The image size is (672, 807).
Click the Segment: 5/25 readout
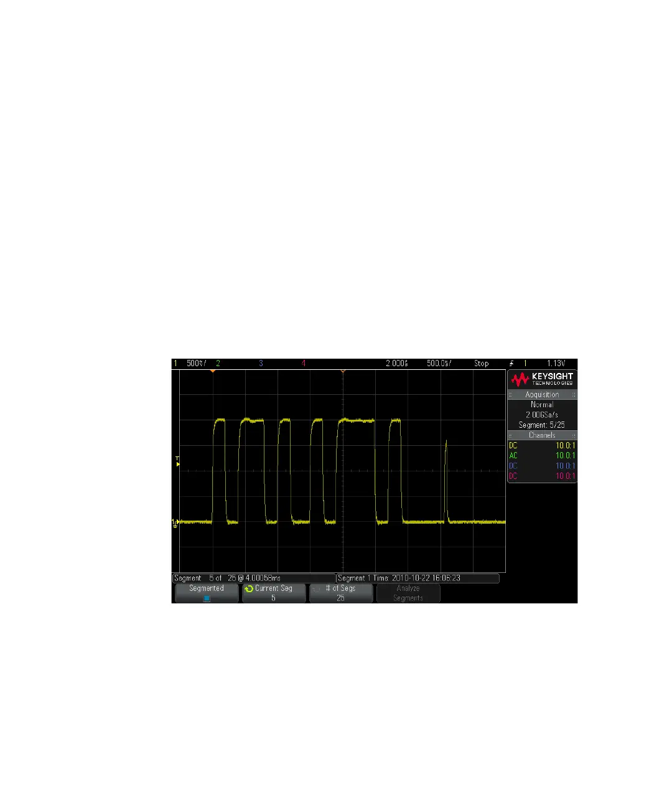pos(542,425)
